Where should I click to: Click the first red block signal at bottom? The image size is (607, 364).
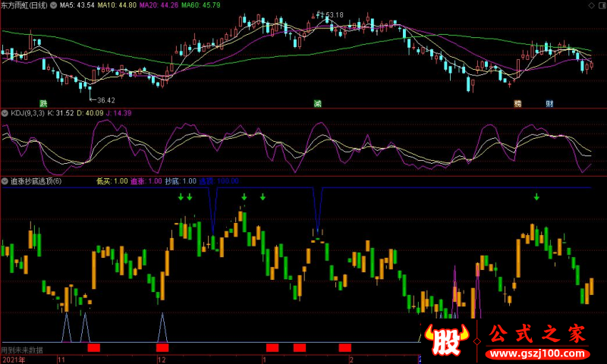click(x=93, y=347)
